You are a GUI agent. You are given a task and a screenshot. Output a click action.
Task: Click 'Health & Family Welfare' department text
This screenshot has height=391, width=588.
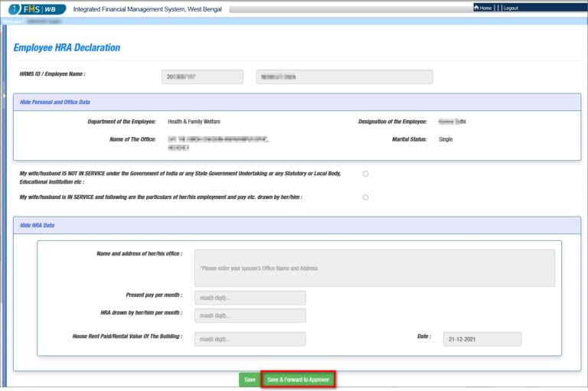pos(194,122)
